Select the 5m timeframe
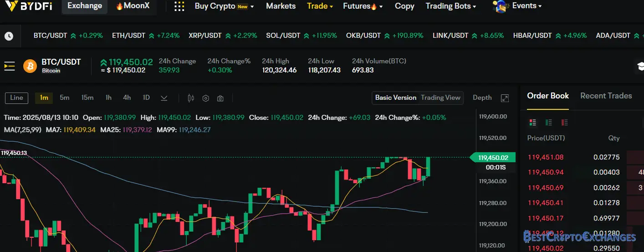This screenshot has height=252, width=644. point(65,98)
